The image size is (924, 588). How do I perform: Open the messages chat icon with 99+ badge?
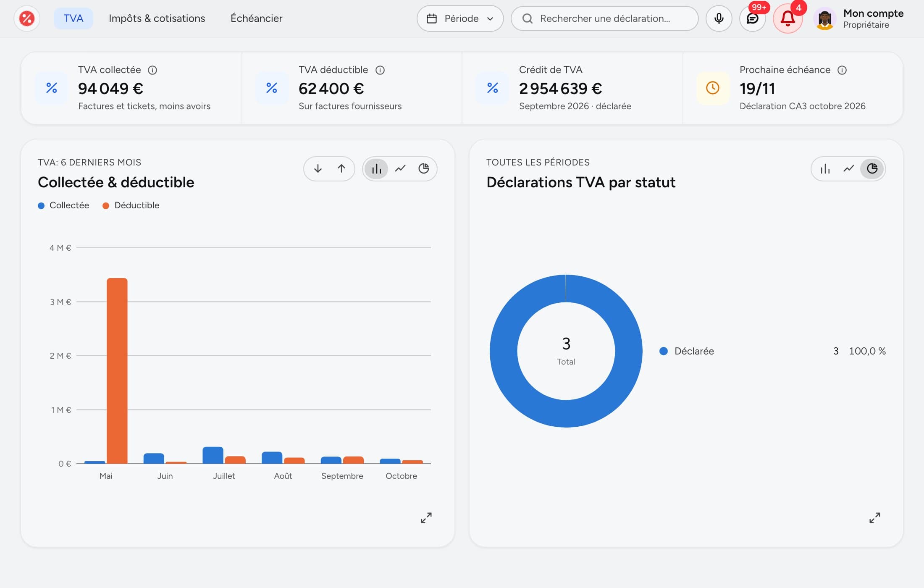tap(752, 18)
